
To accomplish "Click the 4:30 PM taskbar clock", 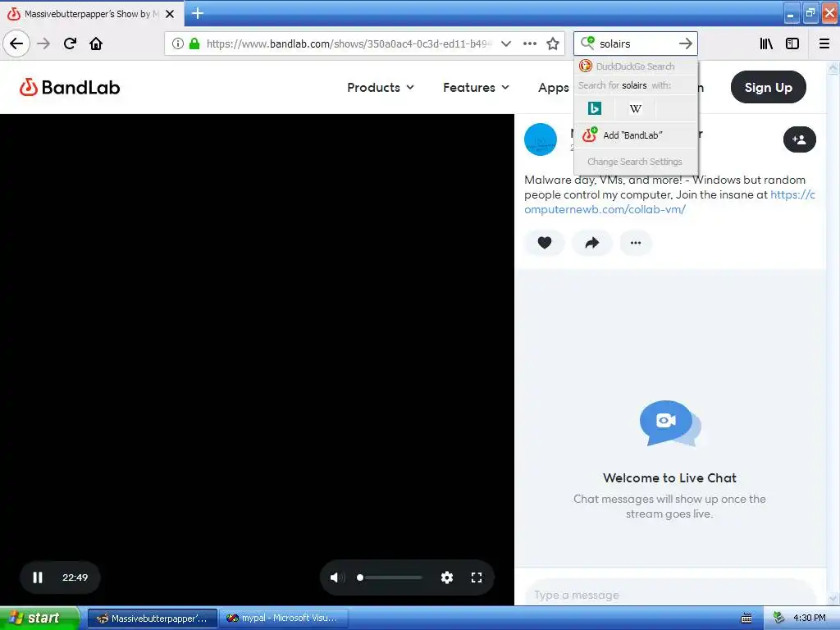I will (809, 618).
